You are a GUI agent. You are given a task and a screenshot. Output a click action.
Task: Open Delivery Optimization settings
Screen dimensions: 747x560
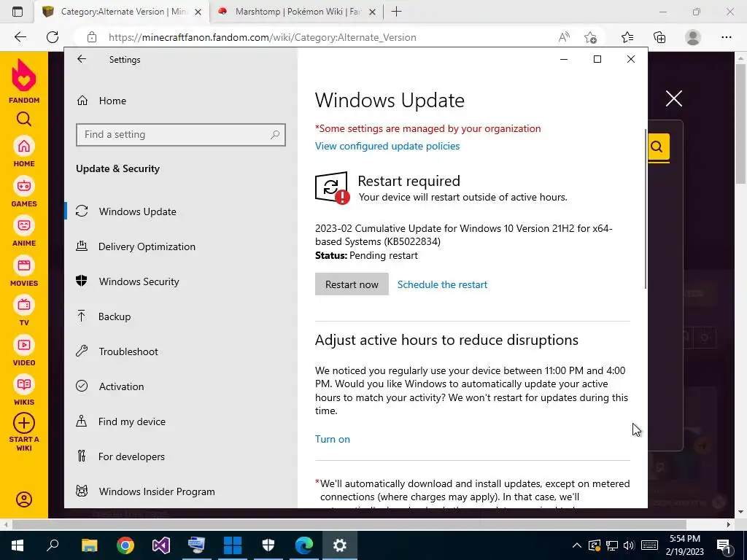tap(181, 246)
